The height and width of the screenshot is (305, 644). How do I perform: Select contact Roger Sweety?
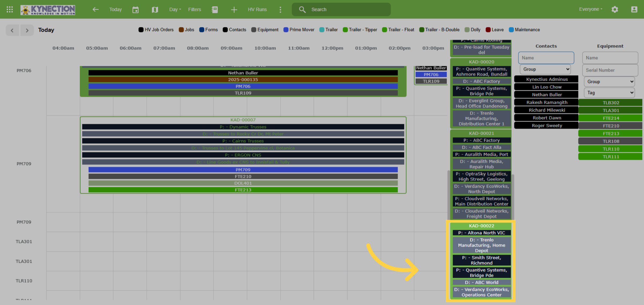click(x=547, y=126)
